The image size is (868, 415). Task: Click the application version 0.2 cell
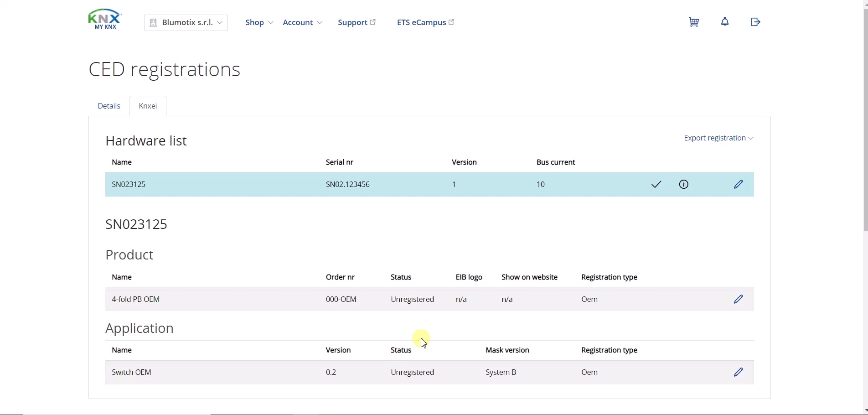331,372
